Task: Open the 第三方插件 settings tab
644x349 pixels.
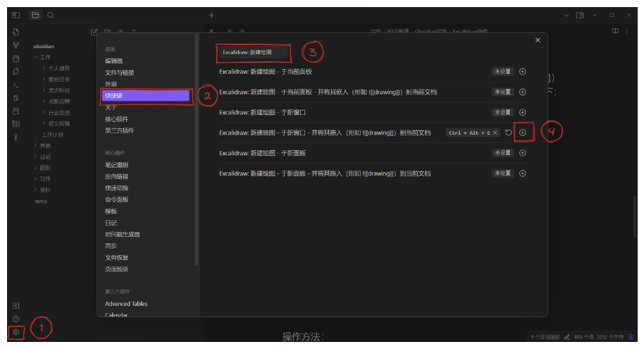Action: 120,130
